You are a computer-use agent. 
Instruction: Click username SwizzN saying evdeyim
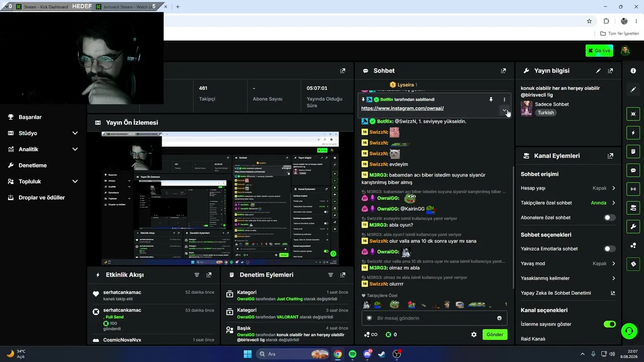tap(378, 164)
